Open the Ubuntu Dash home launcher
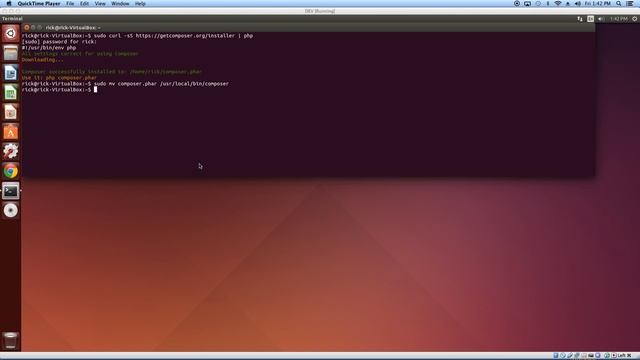The width and height of the screenshot is (640, 360). coord(11,33)
